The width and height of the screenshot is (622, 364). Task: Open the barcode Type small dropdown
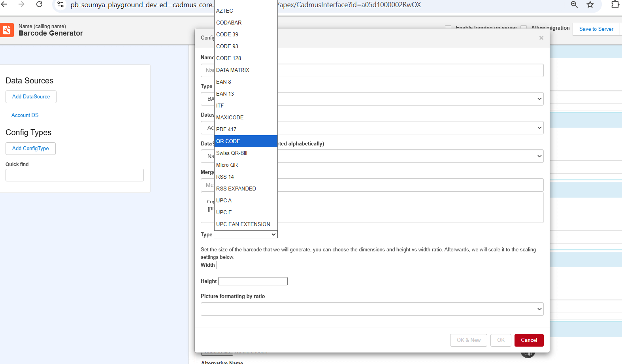(246, 234)
